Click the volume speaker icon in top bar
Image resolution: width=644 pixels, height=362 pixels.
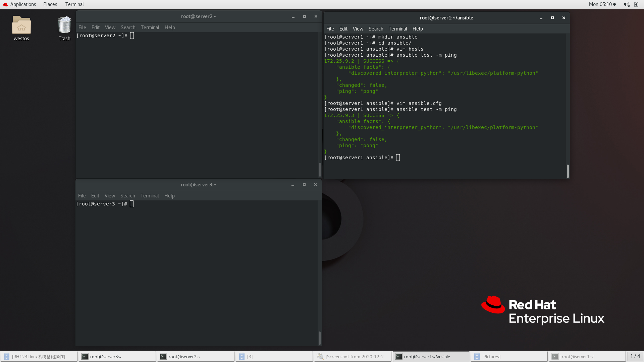pyautogui.click(x=626, y=4)
